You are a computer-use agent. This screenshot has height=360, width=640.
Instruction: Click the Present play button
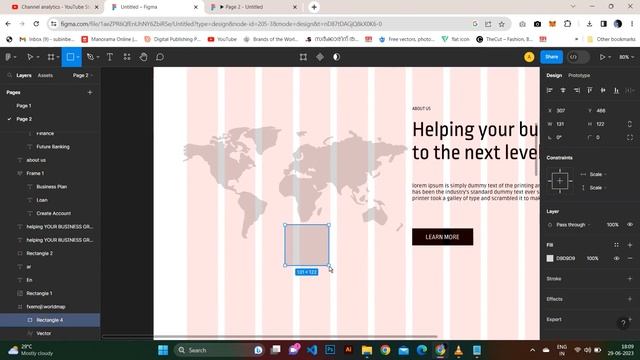coord(602,57)
